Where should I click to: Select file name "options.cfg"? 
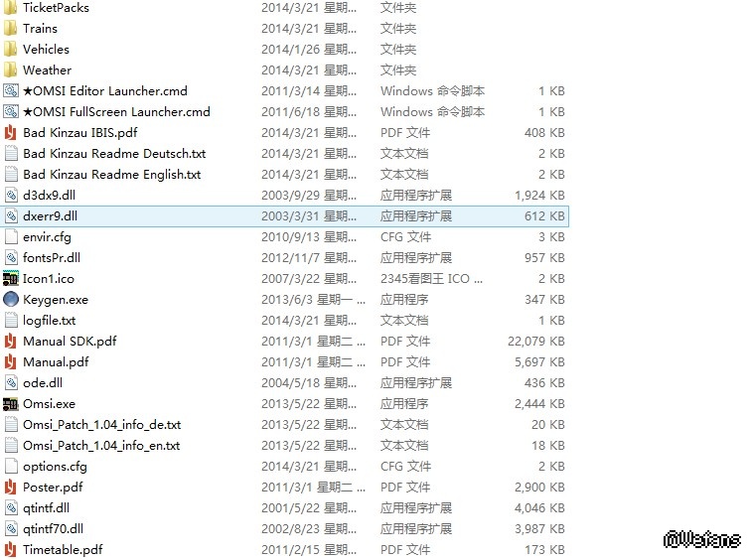55,467
